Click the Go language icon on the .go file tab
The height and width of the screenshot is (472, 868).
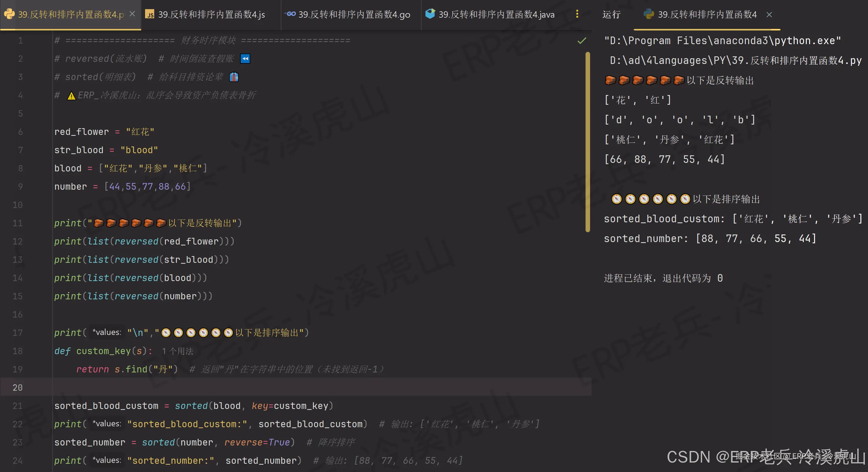(290, 14)
